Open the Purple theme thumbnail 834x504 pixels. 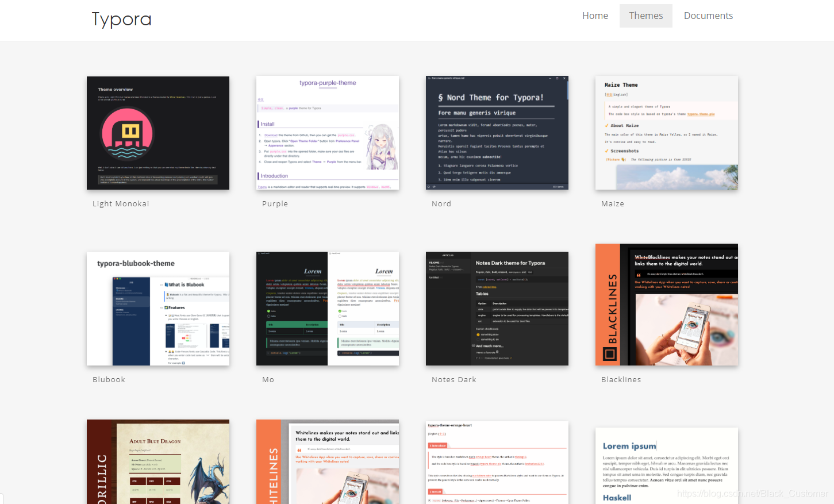point(328,133)
